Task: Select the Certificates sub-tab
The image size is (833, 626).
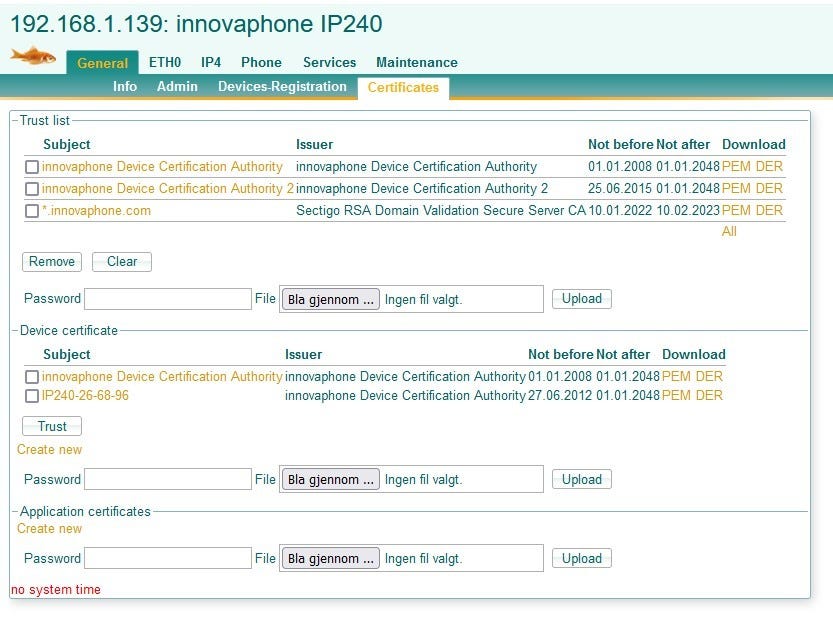Action: [403, 87]
